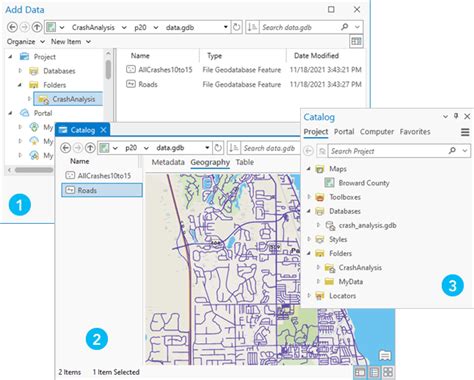Click Add Data tree vertical scrollbar
This screenshot has width=474, height=380.
(108, 69)
